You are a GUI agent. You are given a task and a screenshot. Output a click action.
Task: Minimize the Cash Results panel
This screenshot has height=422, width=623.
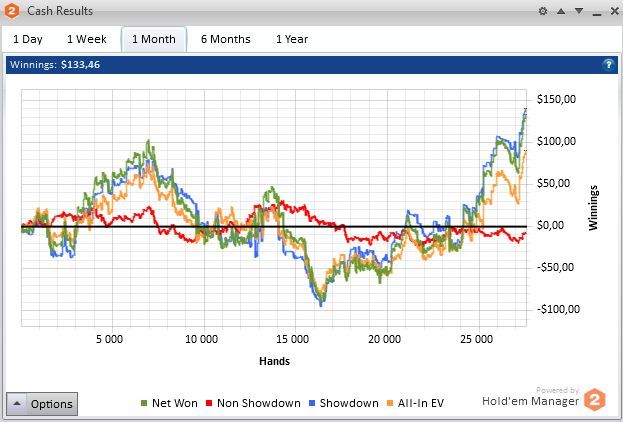click(597, 12)
